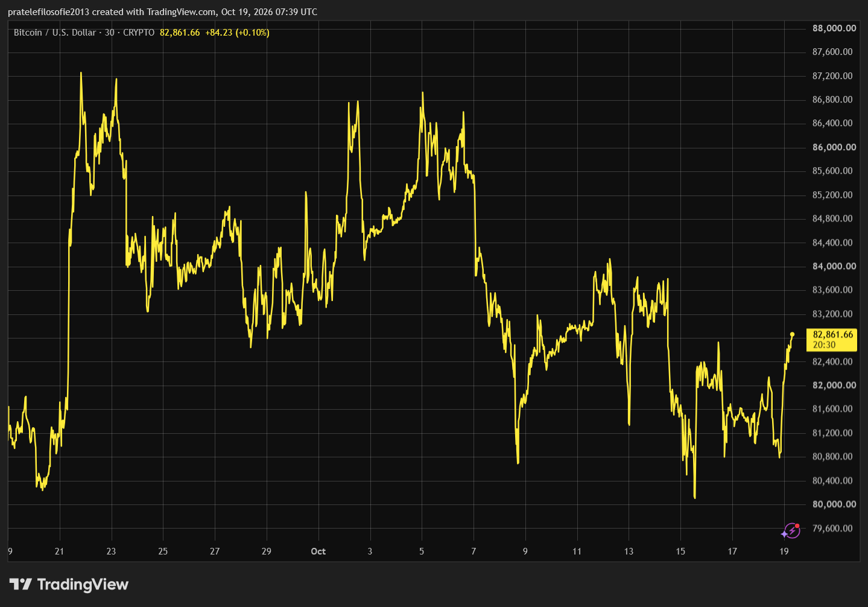Click the 80,000.00 price axis label
This screenshot has height=607, width=868.
pyautogui.click(x=834, y=504)
